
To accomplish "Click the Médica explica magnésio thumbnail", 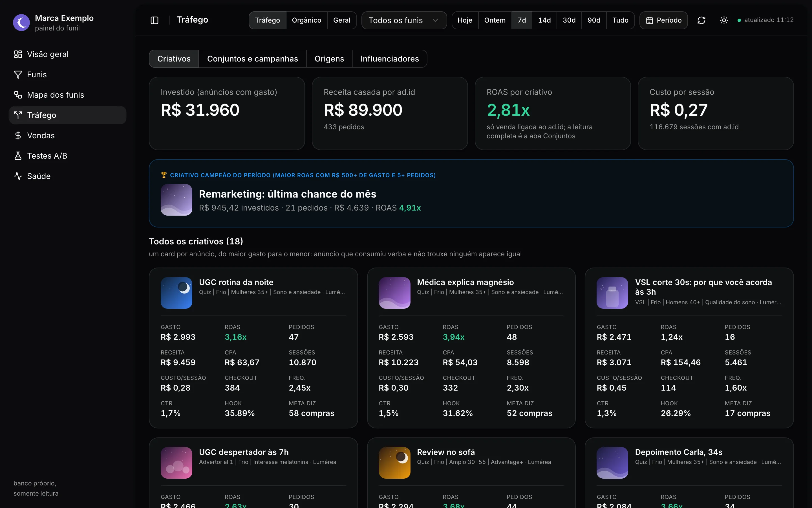I will pos(394,293).
